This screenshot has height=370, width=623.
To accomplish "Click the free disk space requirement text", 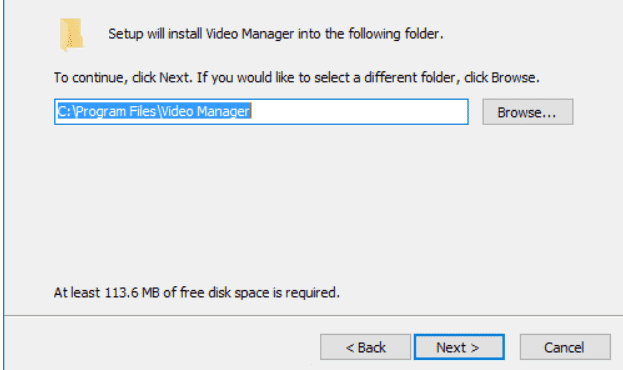I will tap(197, 293).
